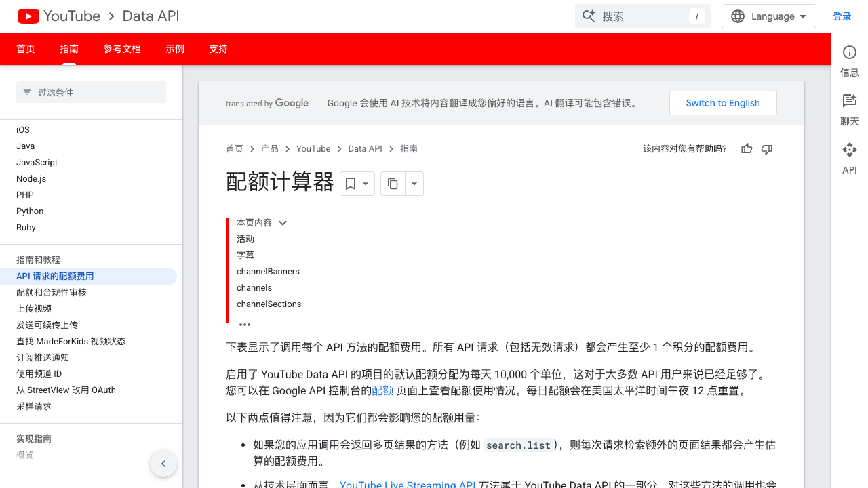The width and height of the screenshot is (868, 488).
Task: Open Data API breadcrumb link
Action: (x=366, y=149)
